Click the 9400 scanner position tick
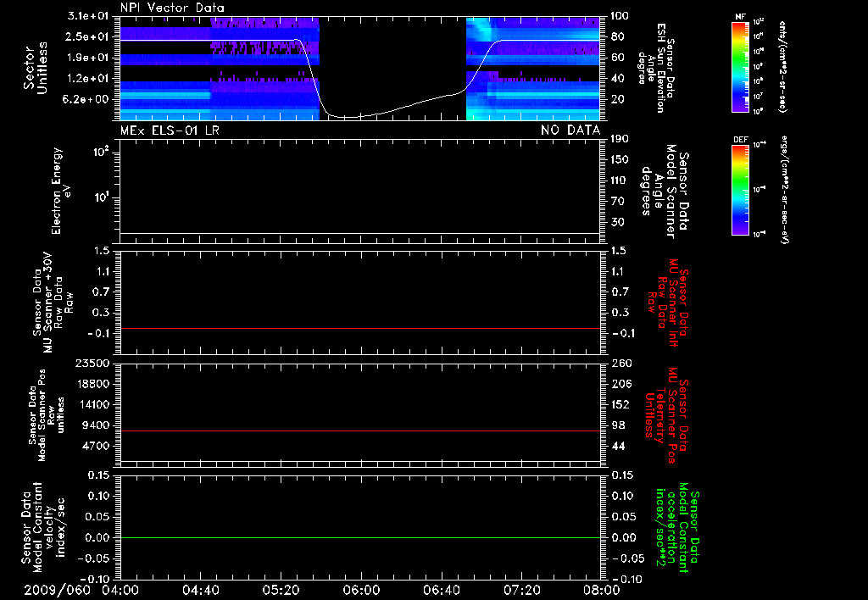This screenshot has width=868, height=600. point(96,425)
